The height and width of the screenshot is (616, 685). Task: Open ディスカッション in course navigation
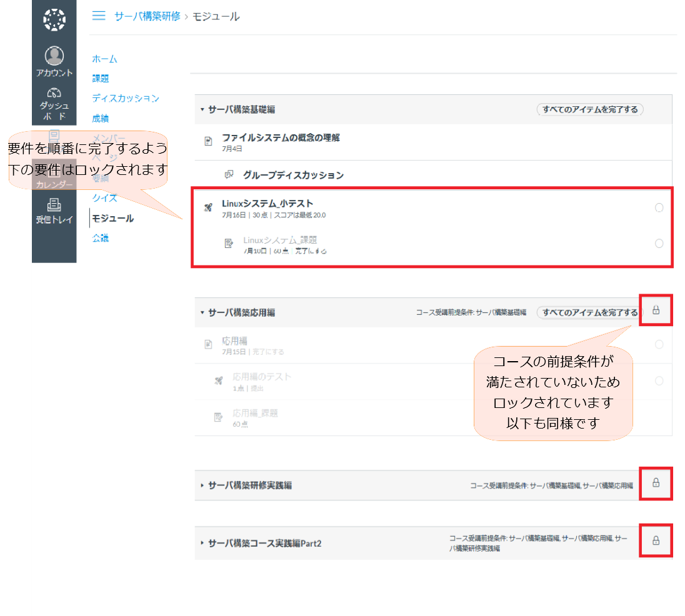(126, 98)
